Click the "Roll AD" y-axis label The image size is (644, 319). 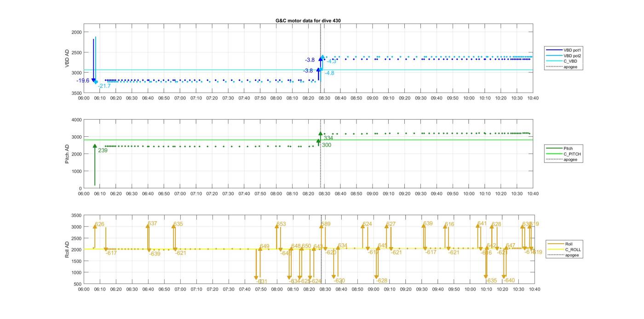pyautogui.click(x=67, y=249)
